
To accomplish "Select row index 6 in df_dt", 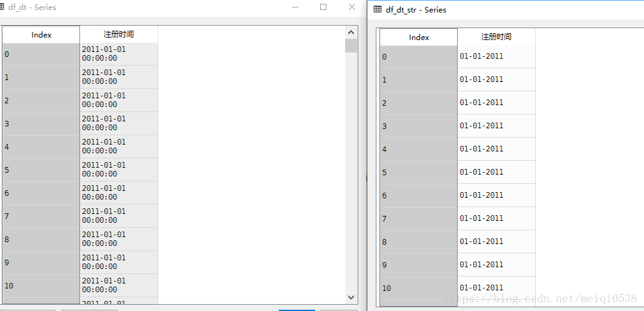I will (41, 193).
